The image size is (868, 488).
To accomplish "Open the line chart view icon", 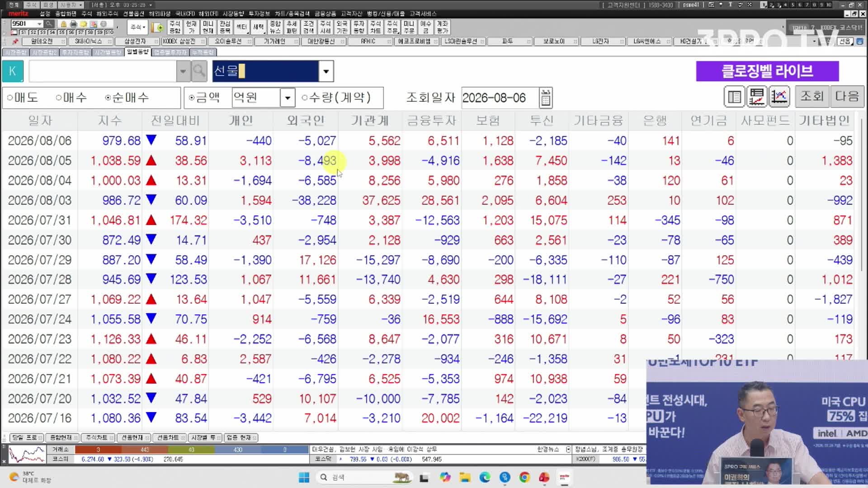I will point(779,97).
